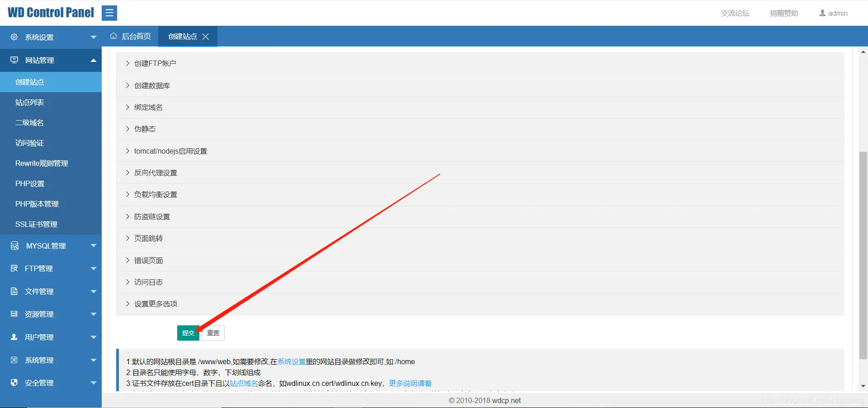The image size is (868, 408).
Task: Click the home icon on 后台首页 tab
Action: (x=113, y=36)
